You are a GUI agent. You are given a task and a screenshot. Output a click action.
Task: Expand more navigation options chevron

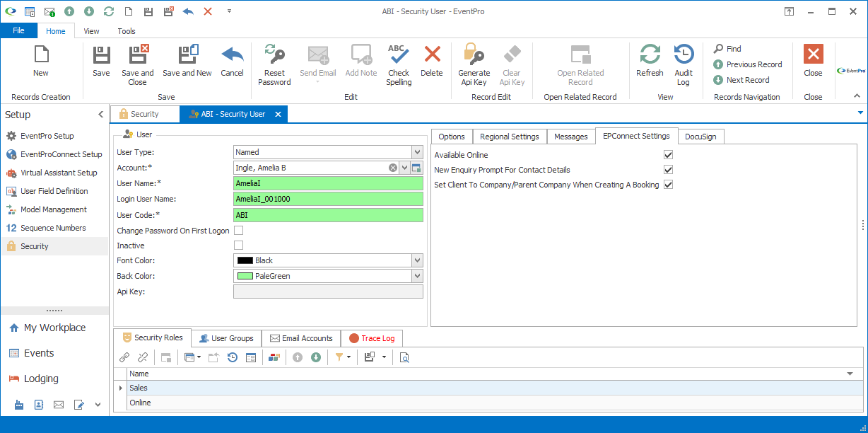pos(98,405)
